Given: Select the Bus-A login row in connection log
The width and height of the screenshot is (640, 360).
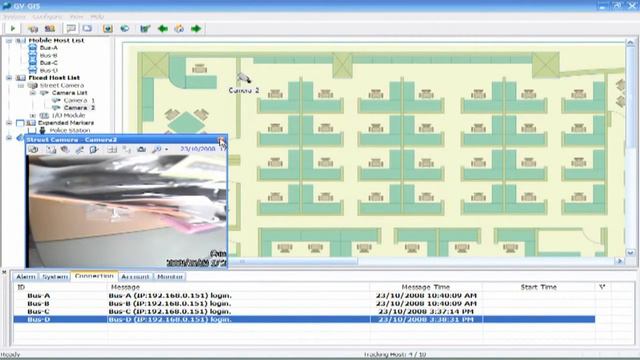Looking at the screenshot, I should [304, 296].
